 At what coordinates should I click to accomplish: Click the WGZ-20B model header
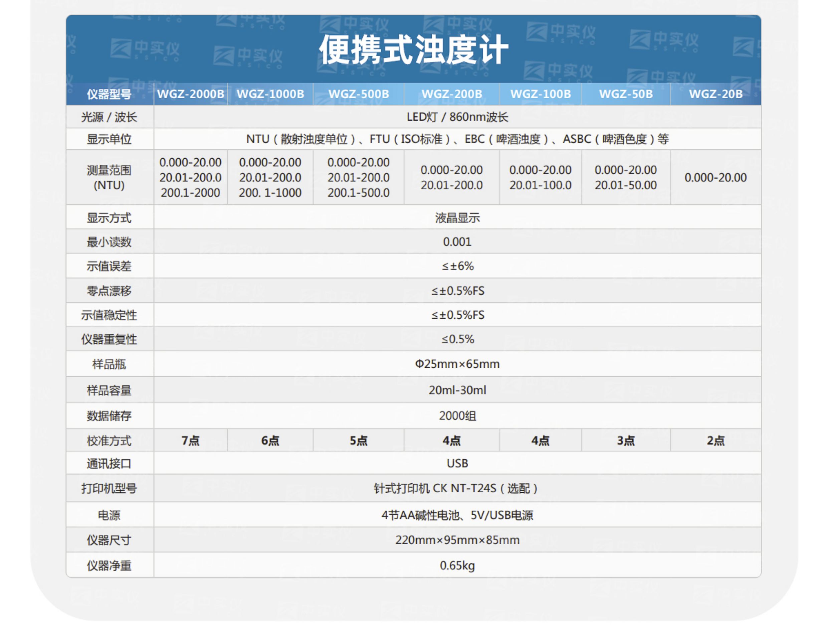pos(715,94)
